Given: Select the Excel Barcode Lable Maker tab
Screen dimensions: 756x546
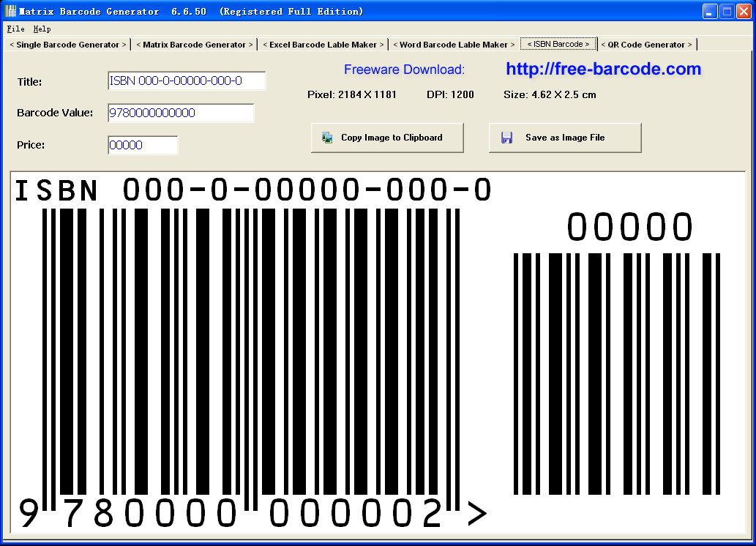Looking at the screenshot, I should pyautogui.click(x=323, y=44).
